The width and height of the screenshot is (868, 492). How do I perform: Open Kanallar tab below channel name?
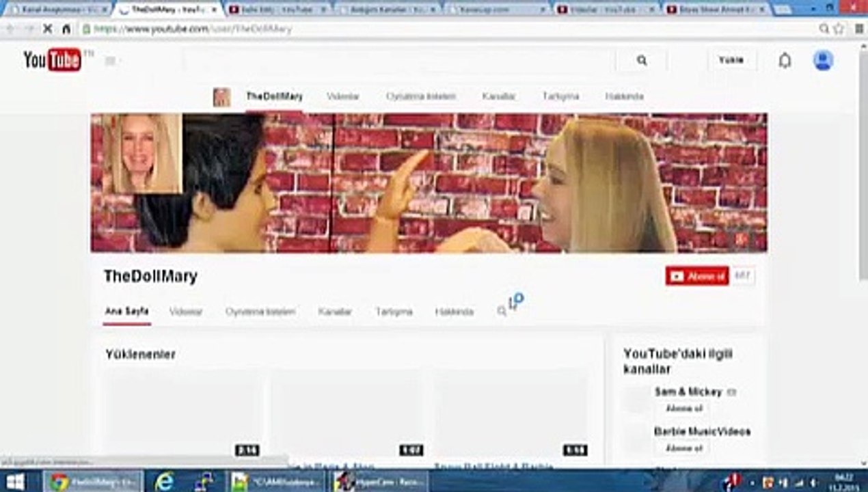click(335, 312)
